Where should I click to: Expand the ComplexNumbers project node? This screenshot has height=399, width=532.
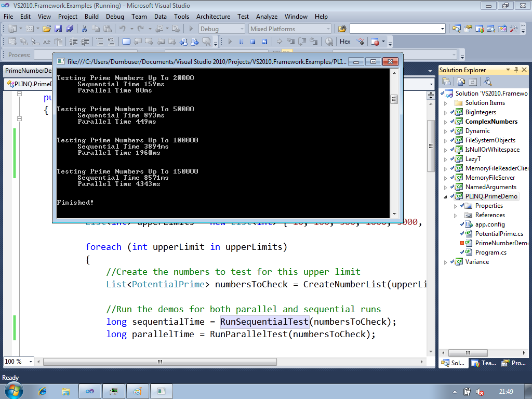(x=445, y=122)
